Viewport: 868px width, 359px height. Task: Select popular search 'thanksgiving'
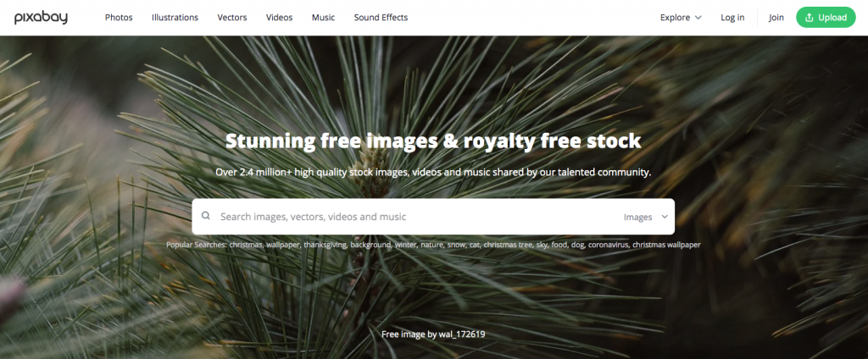(x=325, y=245)
